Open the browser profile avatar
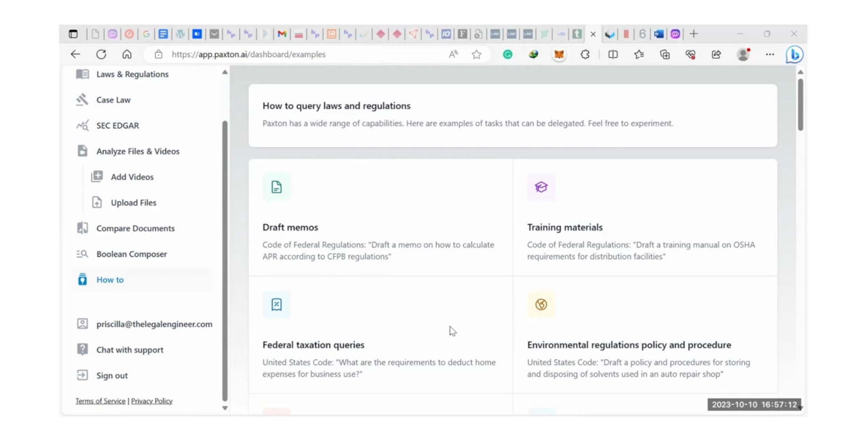This screenshot has height=437, width=868. click(743, 55)
